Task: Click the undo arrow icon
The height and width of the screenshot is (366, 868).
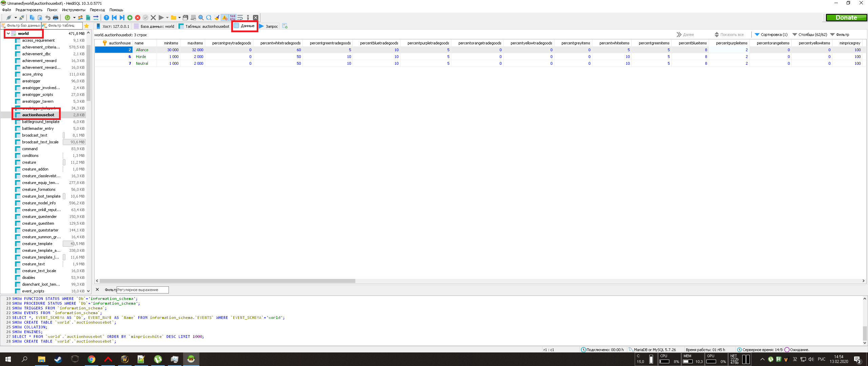Action: coord(48,18)
